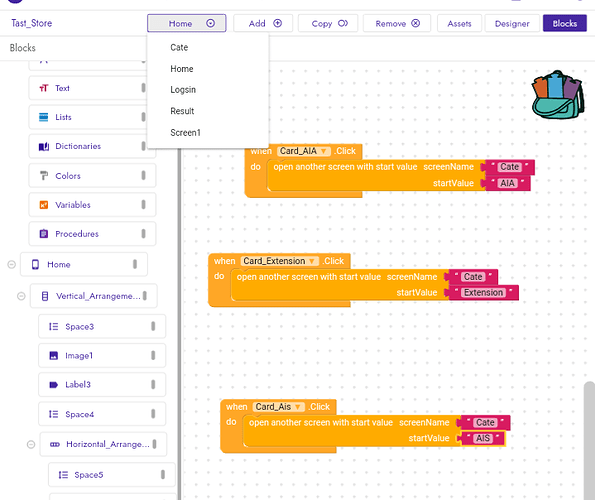Click the Add screen button
Screen dimensions: 595x500
coord(263,24)
